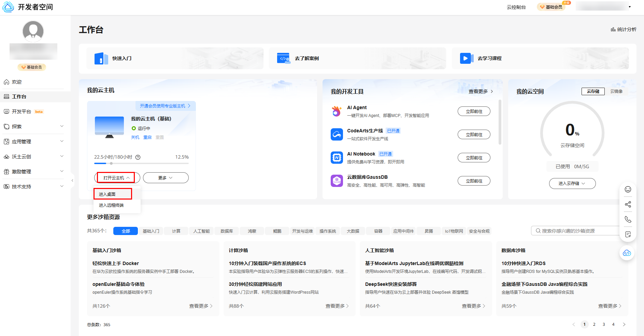Open 开通会员使用专业版主机 link
Image resolution: width=644 pixels, height=336 pixels.
pos(165,106)
